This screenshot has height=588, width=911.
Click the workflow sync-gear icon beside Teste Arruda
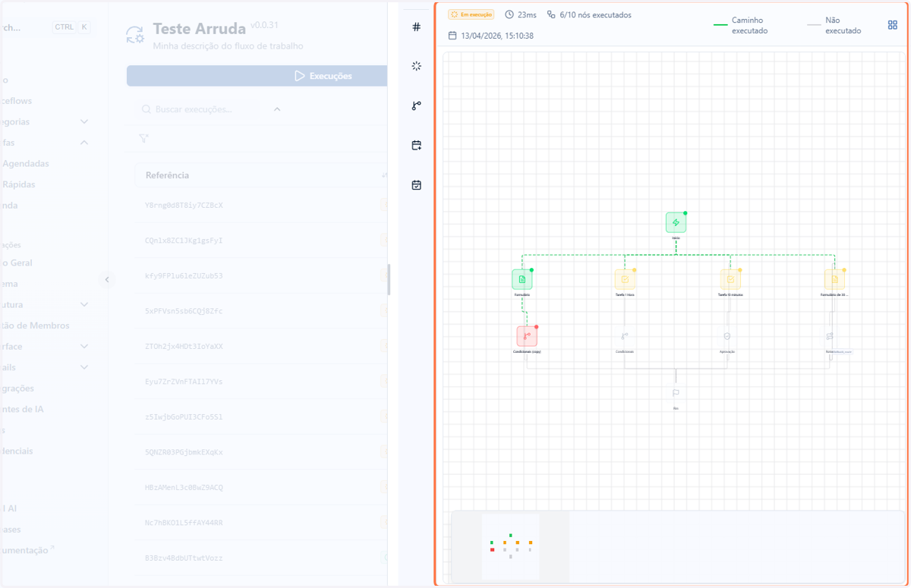pos(135,34)
